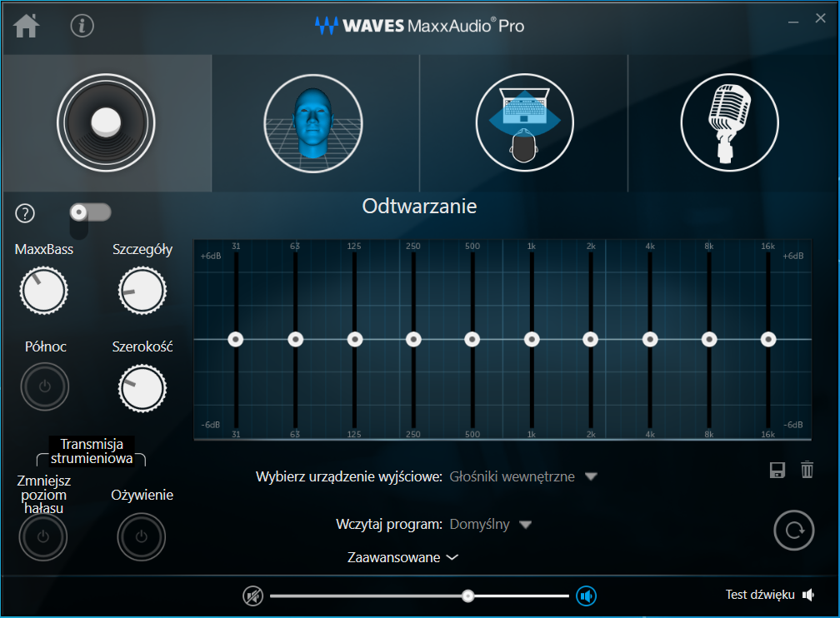Click the Szerokość knob
The height and width of the screenshot is (618, 840).
[142, 388]
